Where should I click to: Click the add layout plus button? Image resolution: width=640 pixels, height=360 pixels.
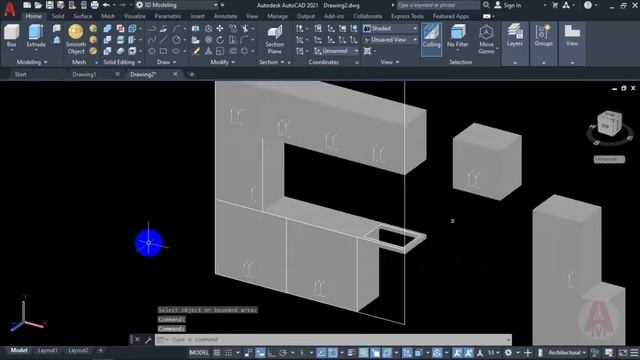click(100, 350)
